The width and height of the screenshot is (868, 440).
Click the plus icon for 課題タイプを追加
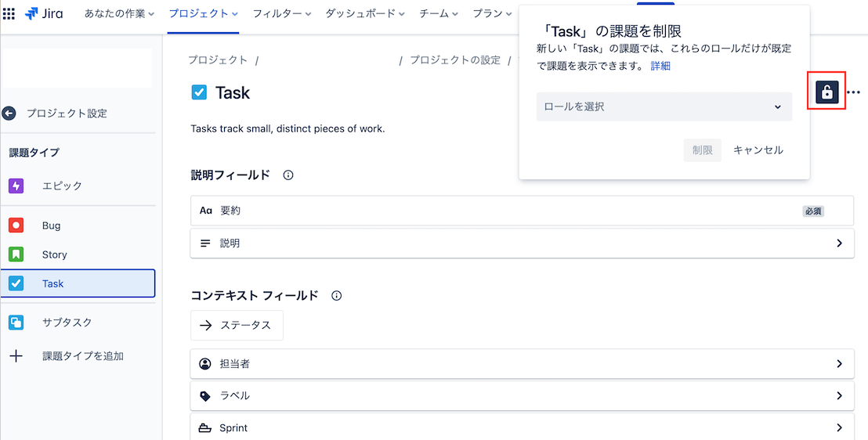click(16, 356)
